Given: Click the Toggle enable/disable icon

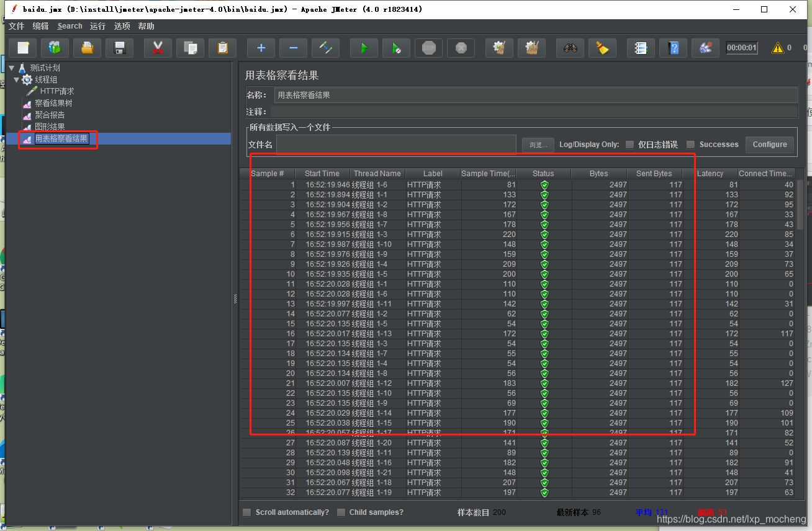Looking at the screenshot, I should tap(325, 48).
